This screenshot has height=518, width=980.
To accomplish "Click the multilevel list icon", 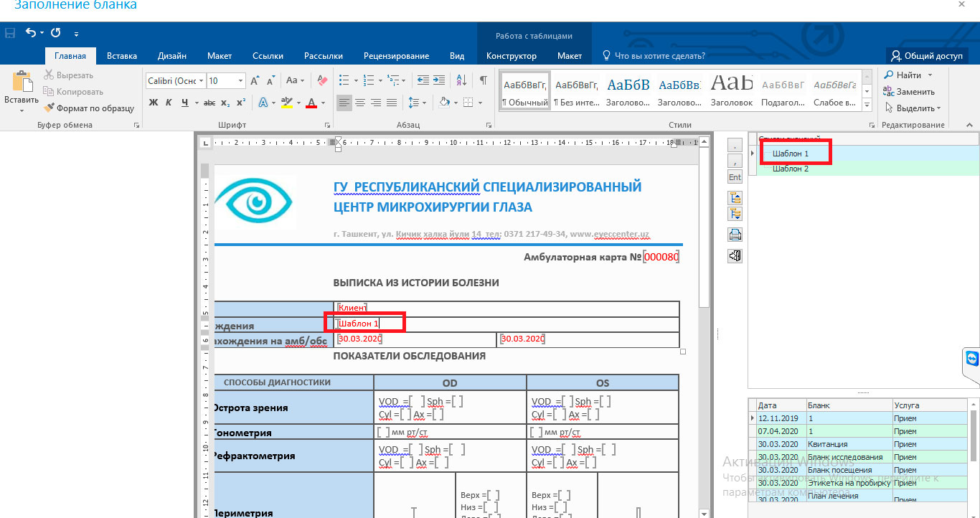I will click(392, 80).
